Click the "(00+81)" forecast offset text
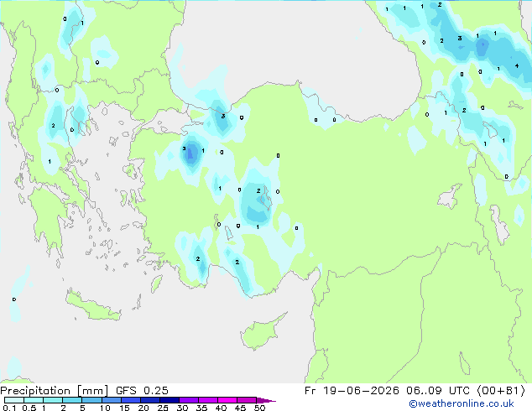532x411 pixels. click(501, 391)
